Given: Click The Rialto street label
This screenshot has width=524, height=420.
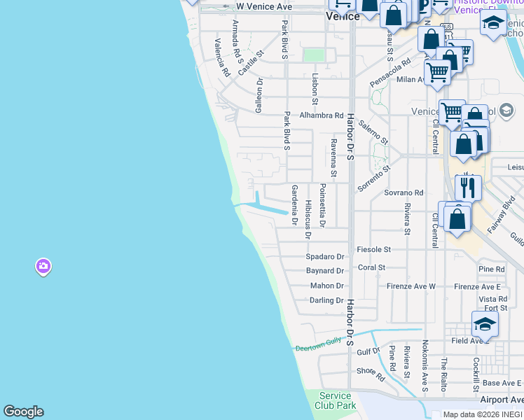Looking at the screenshot, I should tap(444, 374).
